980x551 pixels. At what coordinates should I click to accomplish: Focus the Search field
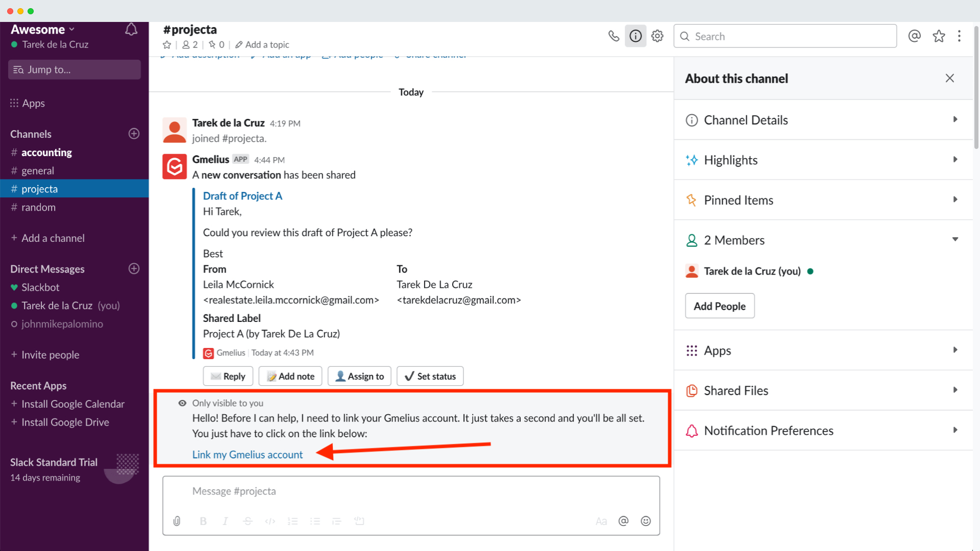785,36
